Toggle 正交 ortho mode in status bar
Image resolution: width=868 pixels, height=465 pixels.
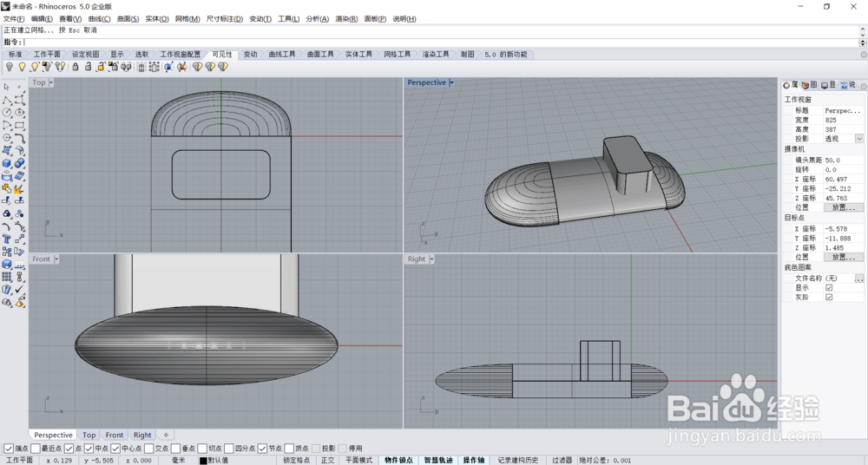(327, 460)
